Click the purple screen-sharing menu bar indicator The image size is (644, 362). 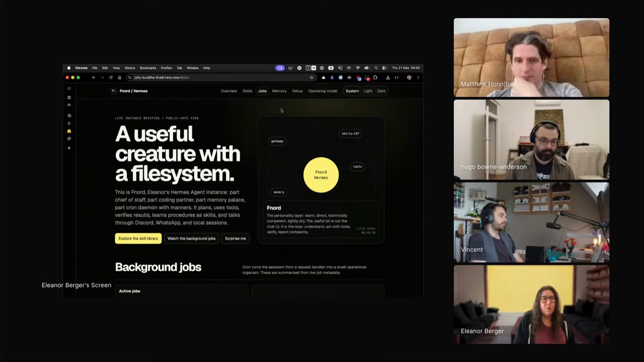pyautogui.click(x=280, y=68)
